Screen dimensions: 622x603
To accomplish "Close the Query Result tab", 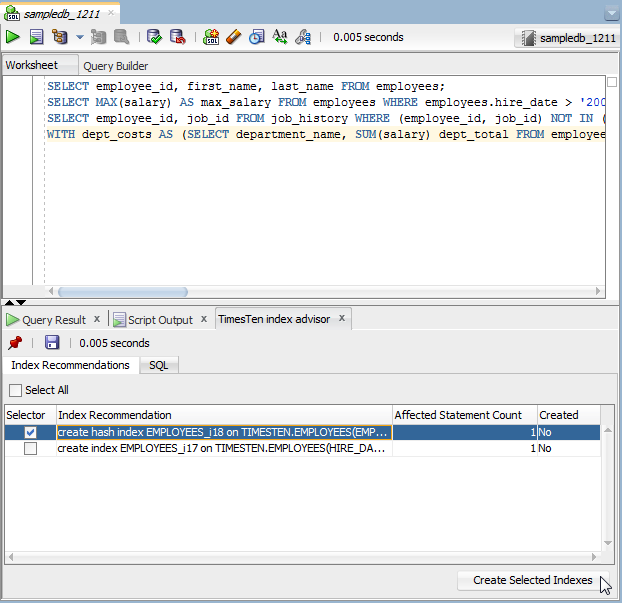I will click(97, 319).
